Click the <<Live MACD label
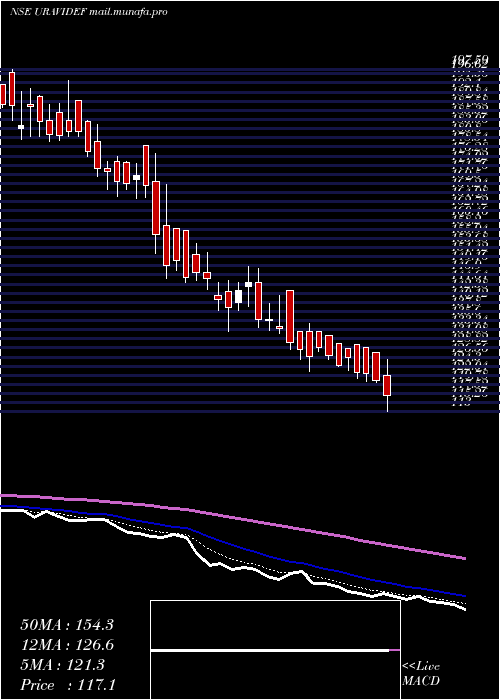The image size is (500, 700). tap(421, 674)
